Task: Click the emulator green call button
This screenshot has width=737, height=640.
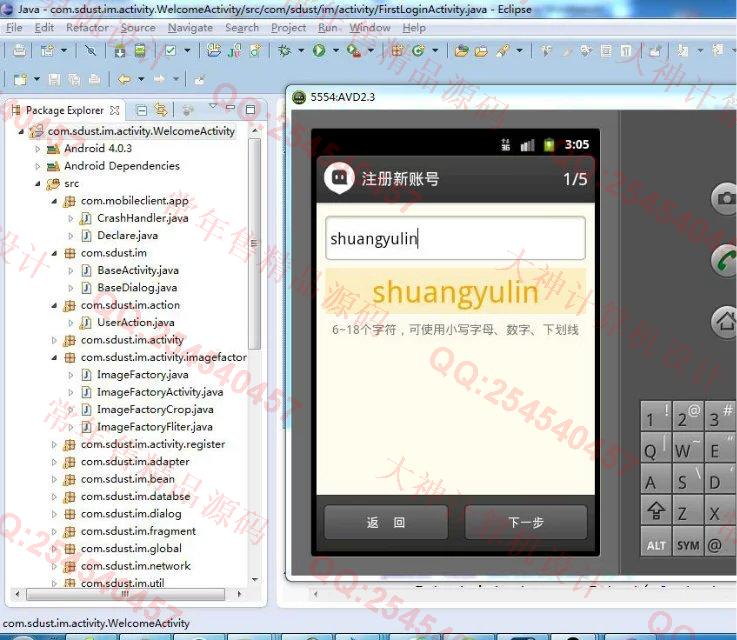Action: 724,260
